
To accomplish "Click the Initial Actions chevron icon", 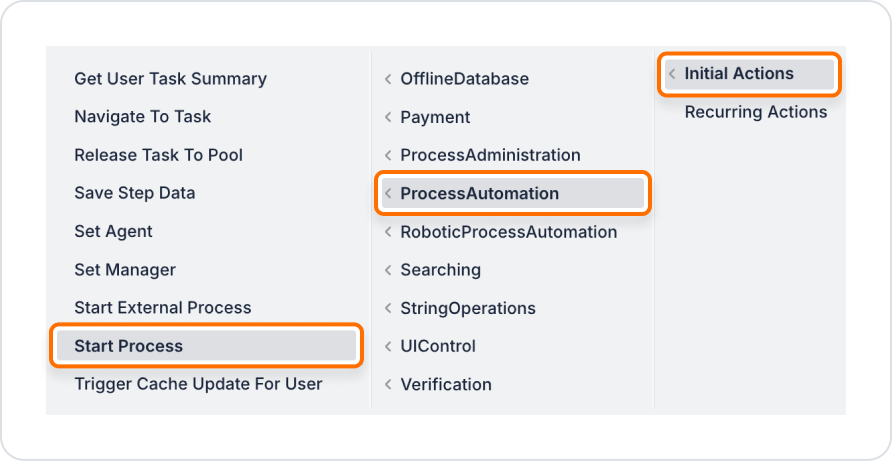I will (672, 74).
